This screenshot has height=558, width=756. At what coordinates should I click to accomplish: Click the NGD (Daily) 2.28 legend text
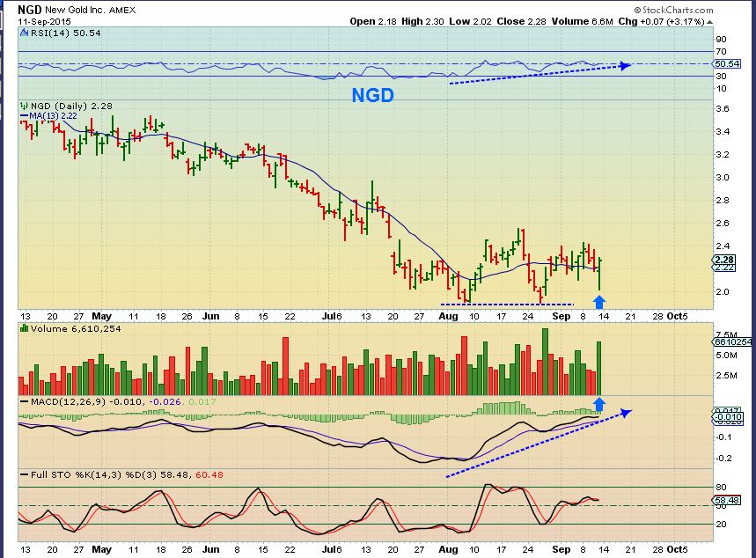71,106
